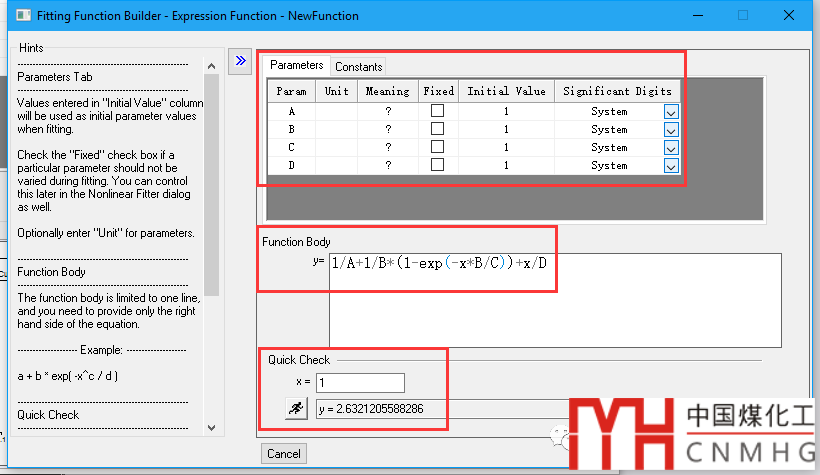Switch to the Parameters tab

point(297,65)
